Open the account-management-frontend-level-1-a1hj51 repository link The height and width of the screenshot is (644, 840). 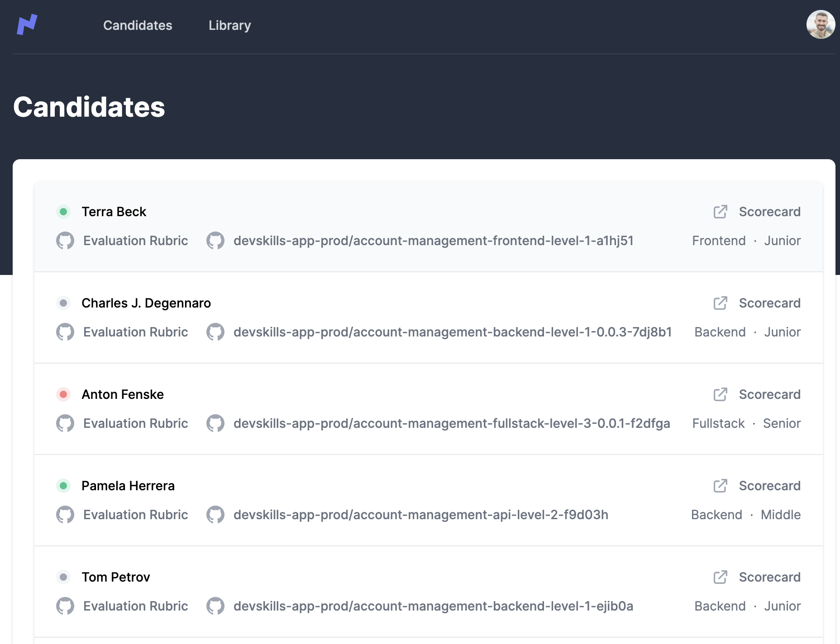pyautogui.click(x=434, y=241)
